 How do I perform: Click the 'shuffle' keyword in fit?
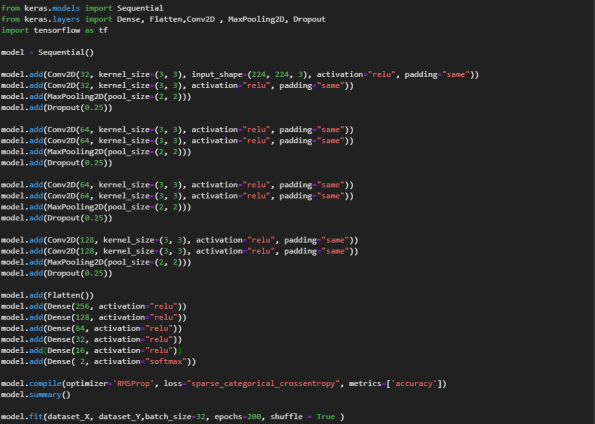coord(286,416)
